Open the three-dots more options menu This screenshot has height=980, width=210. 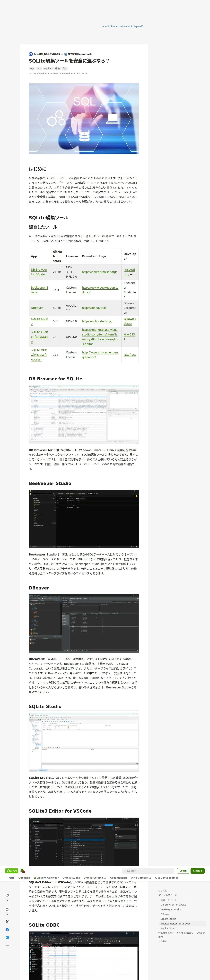point(7,945)
